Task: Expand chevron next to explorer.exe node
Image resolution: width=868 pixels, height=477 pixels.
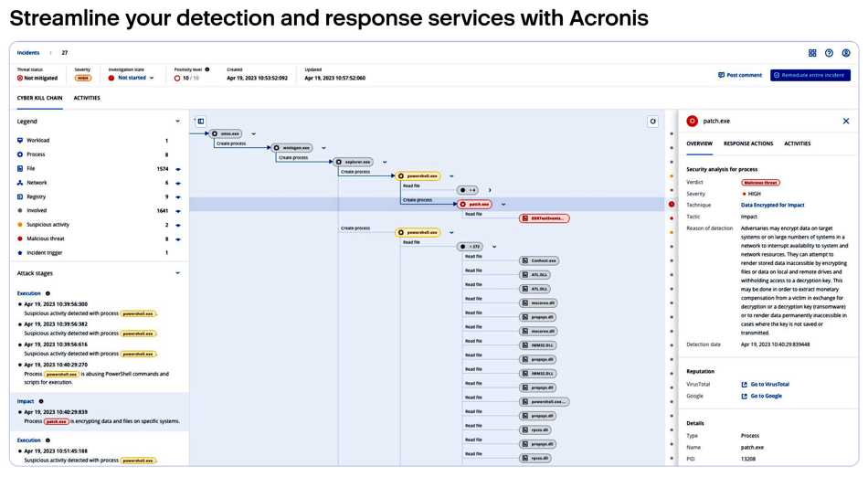Action: click(385, 162)
